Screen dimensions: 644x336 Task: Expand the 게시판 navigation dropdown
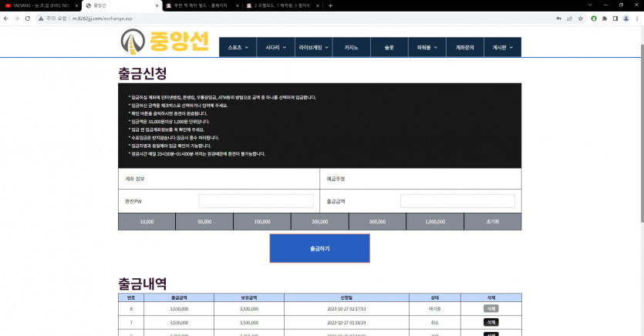point(503,47)
